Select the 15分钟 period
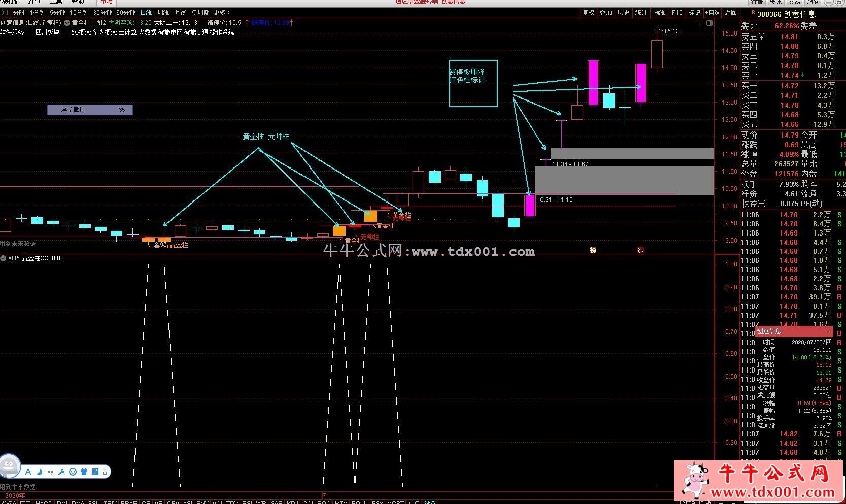 (x=79, y=13)
